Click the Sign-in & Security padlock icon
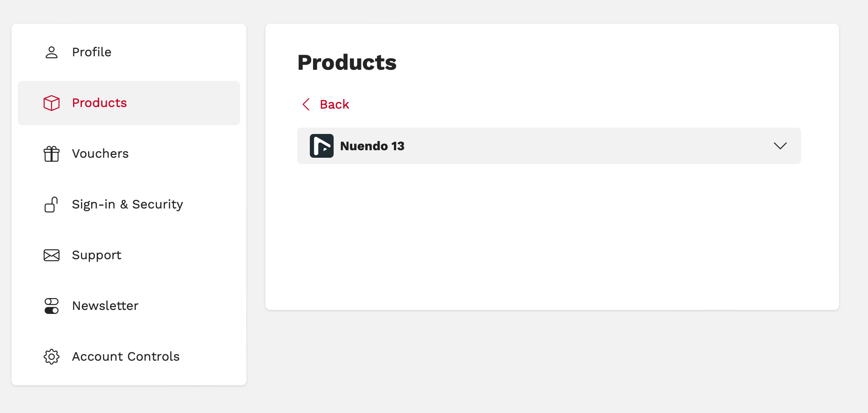 [x=52, y=205]
